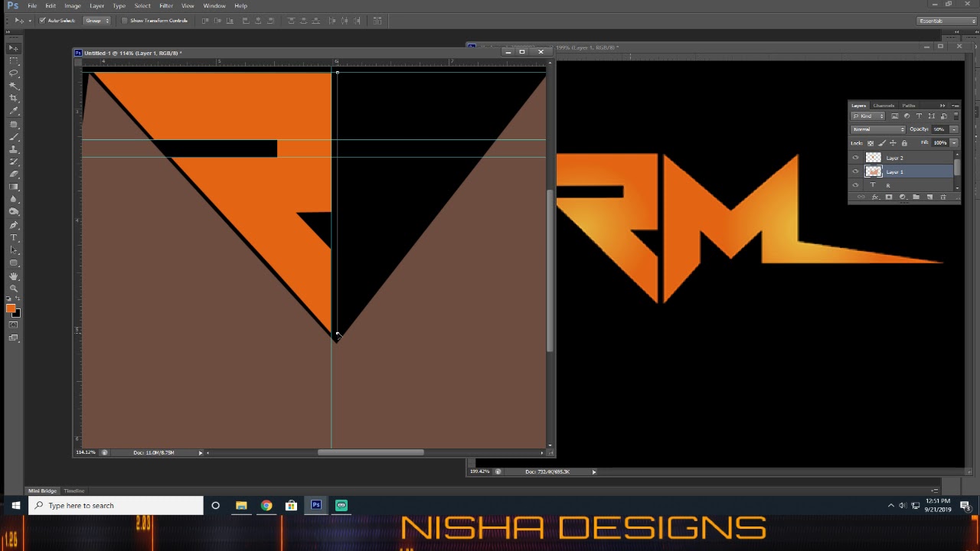Toggle lock transparent pixels
Image resolution: width=980 pixels, height=551 pixels.
[x=871, y=143]
